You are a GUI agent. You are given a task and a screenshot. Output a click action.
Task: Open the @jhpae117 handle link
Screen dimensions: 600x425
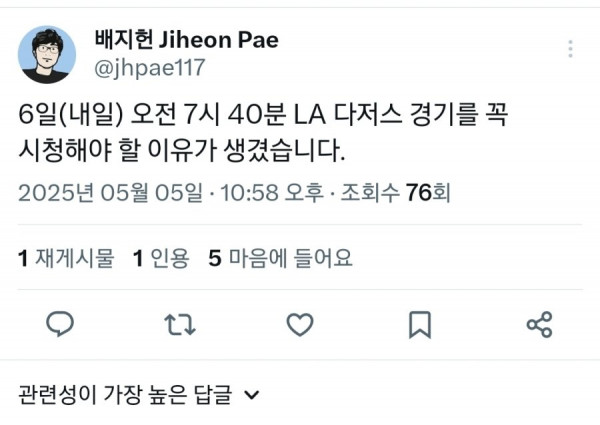[x=150, y=68]
